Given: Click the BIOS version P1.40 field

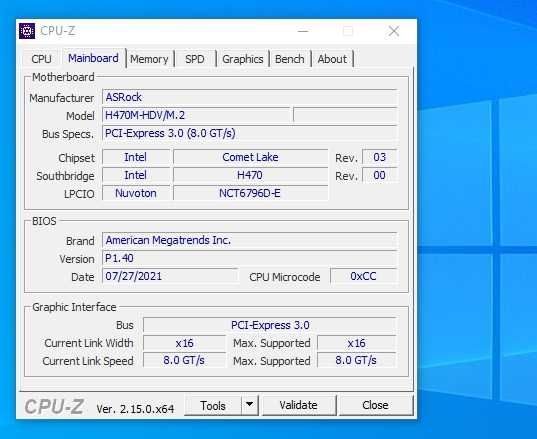Looking at the screenshot, I should click(x=250, y=258).
